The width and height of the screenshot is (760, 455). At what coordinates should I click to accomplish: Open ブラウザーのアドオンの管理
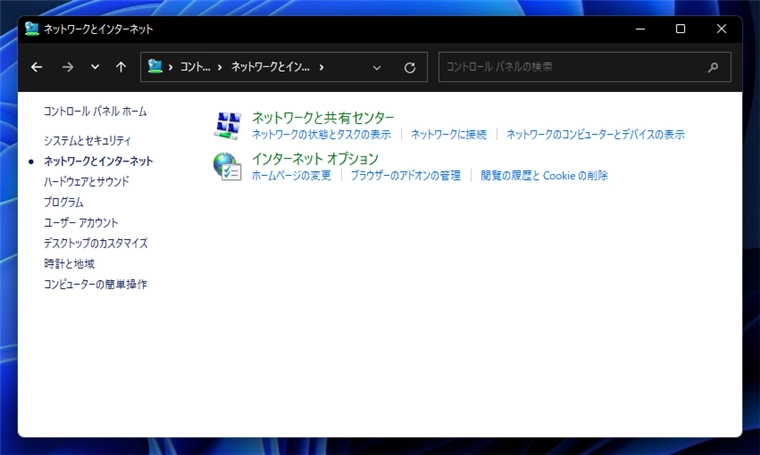coord(406,175)
